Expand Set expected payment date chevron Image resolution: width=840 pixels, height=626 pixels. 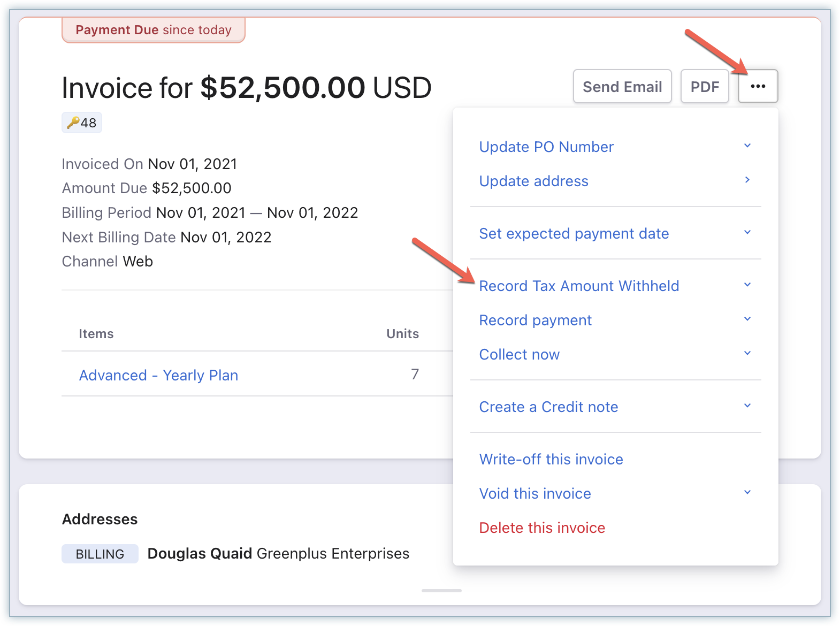point(747,232)
